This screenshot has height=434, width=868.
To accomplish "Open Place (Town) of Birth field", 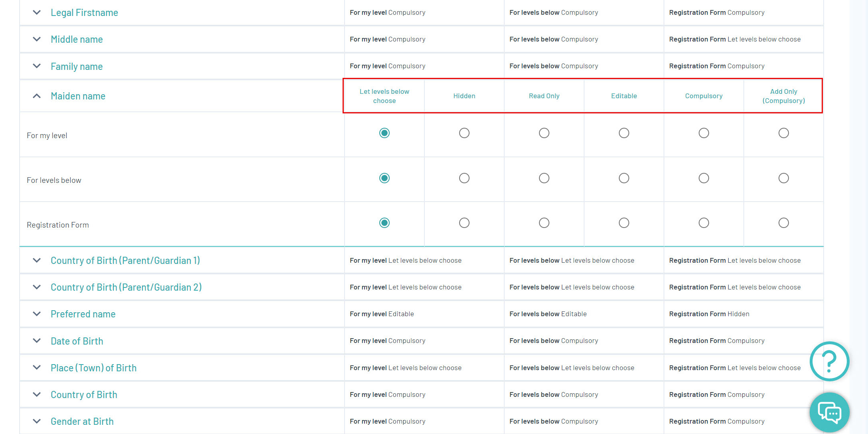I will pos(93,368).
